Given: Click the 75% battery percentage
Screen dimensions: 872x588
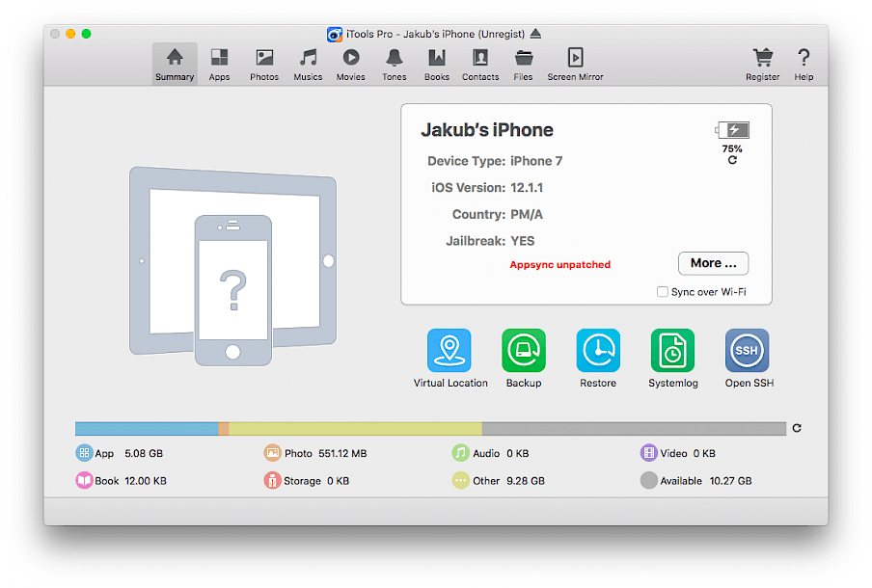Looking at the screenshot, I should 732,149.
